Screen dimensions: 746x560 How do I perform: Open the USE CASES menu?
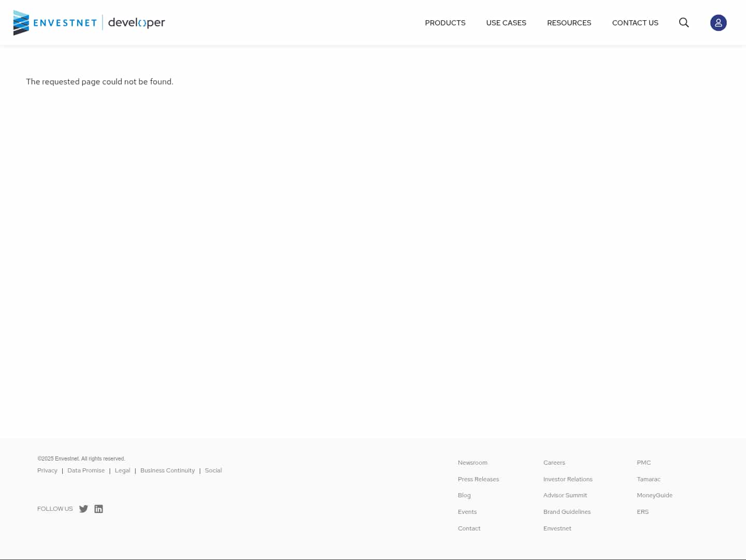(506, 22)
